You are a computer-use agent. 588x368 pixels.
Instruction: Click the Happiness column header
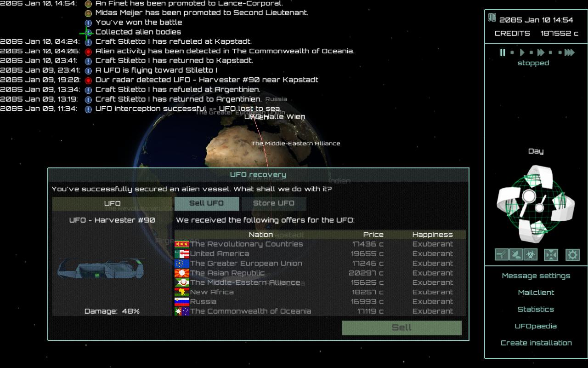(432, 235)
